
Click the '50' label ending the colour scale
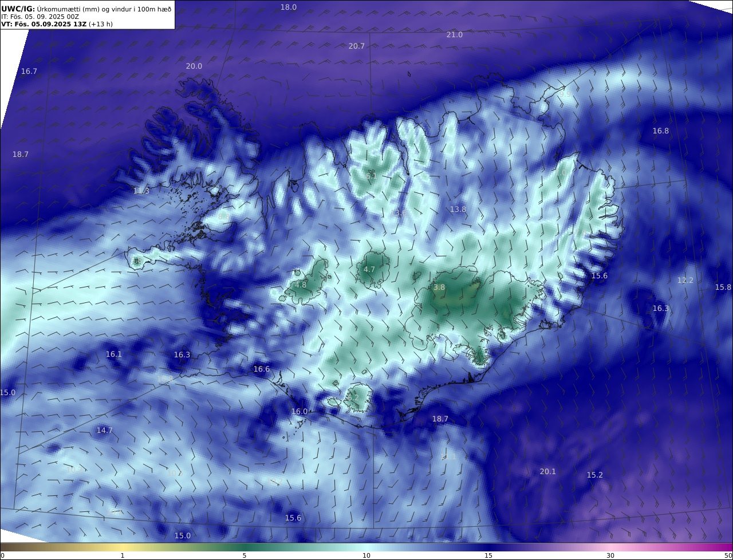click(728, 555)
